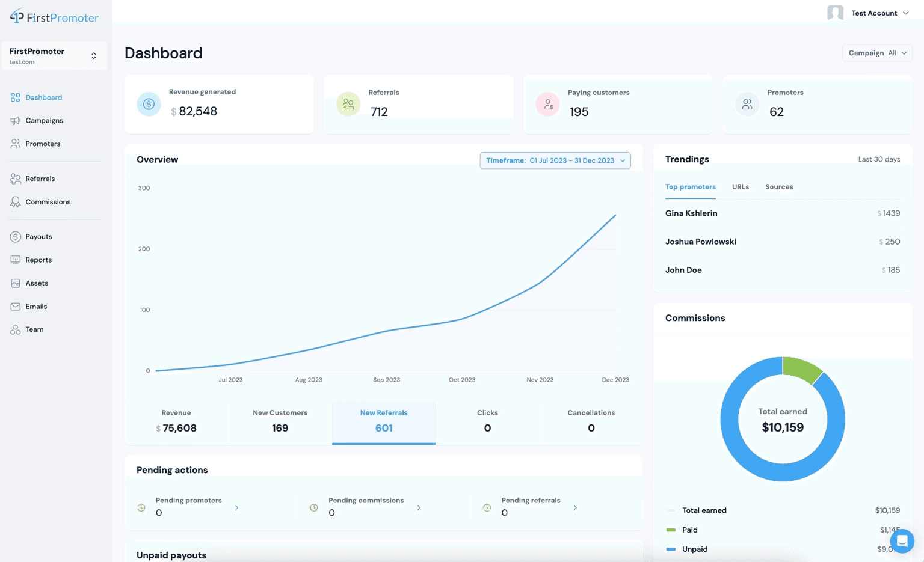Open the Campaign All filter dropdown
Viewport: 924px width, 562px height.
(x=877, y=53)
